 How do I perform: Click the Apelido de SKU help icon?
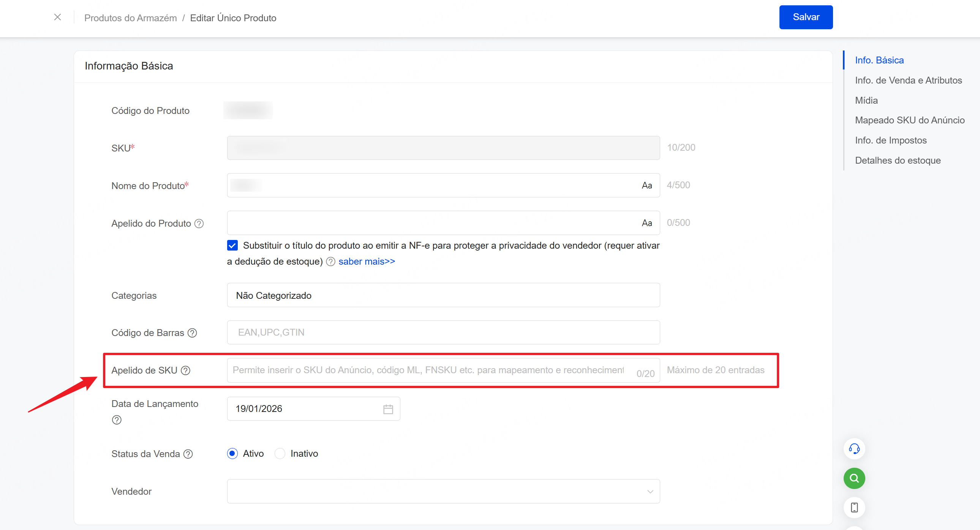pos(186,370)
